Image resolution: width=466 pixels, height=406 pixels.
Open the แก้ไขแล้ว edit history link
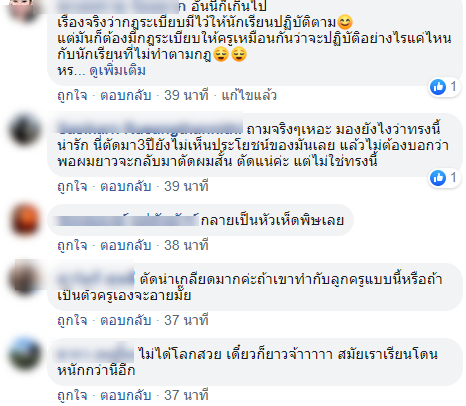point(249,96)
